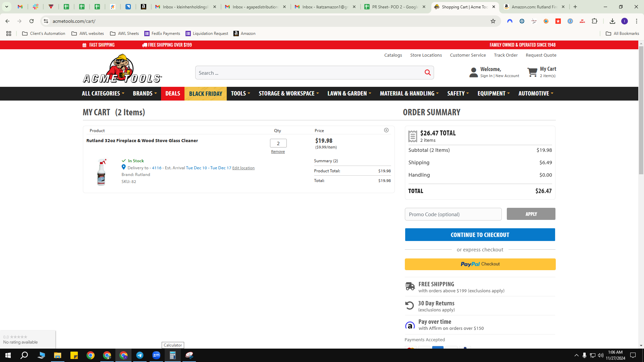Screen dimensions: 644x362
Task: Click the search magnifier icon
Action: tap(428, 73)
